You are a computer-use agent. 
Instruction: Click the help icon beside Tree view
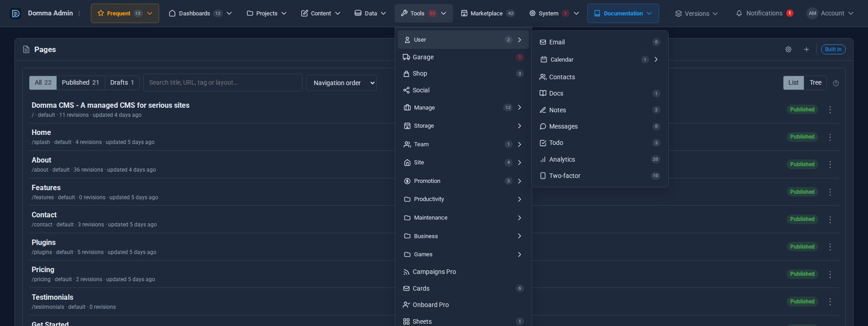pos(836,83)
